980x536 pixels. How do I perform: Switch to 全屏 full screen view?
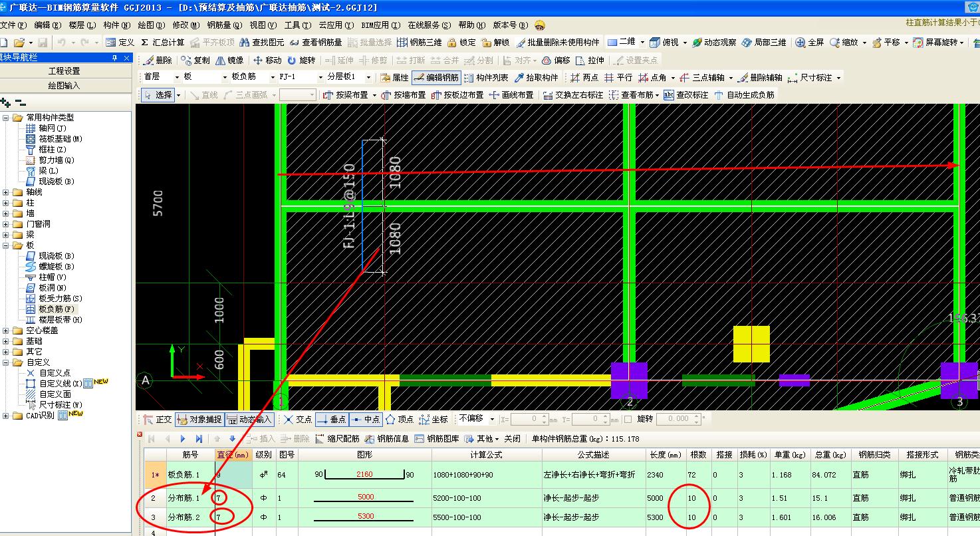[x=810, y=42]
